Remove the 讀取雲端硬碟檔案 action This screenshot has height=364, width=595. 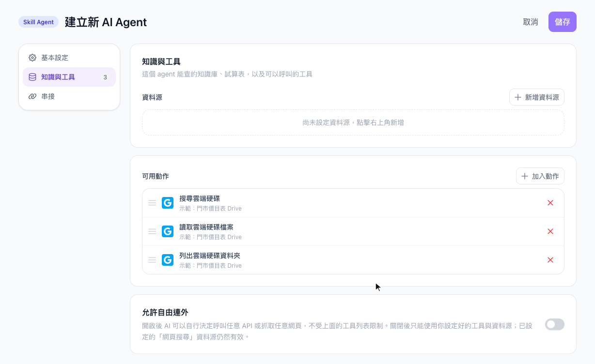[550, 231]
